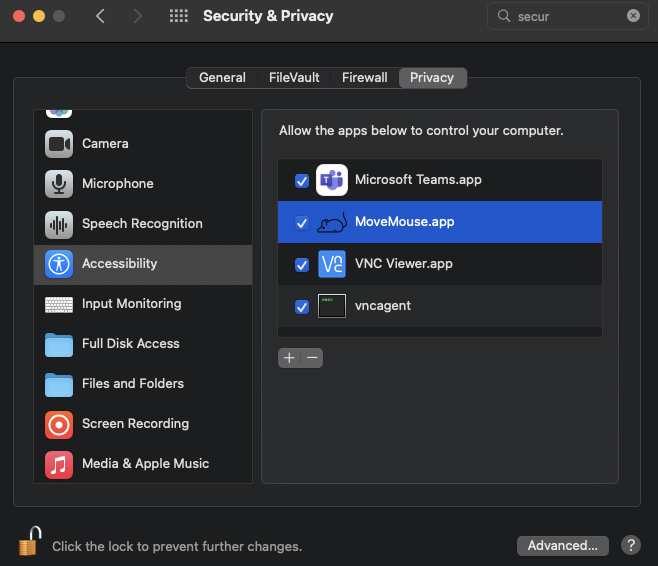658x566 pixels.
Task: Click the Files and Folders folder icon
Action: point(59,384)
